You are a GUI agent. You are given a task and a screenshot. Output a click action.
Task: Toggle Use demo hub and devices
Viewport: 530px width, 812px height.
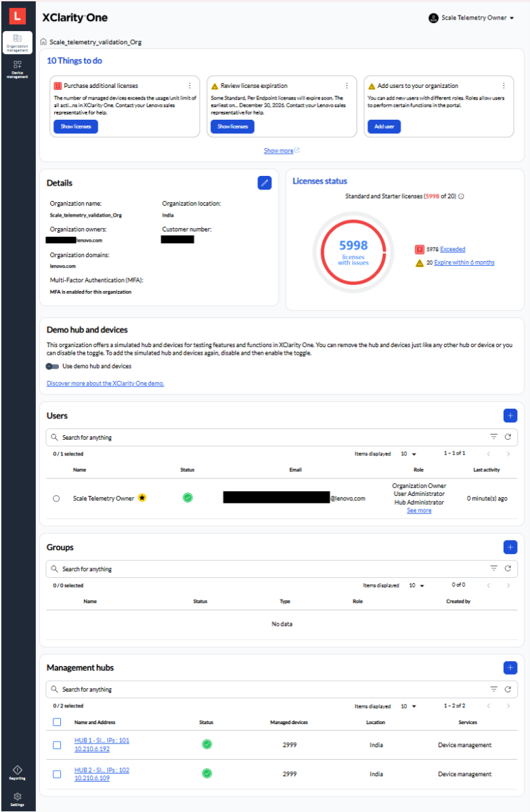[53, 366]
